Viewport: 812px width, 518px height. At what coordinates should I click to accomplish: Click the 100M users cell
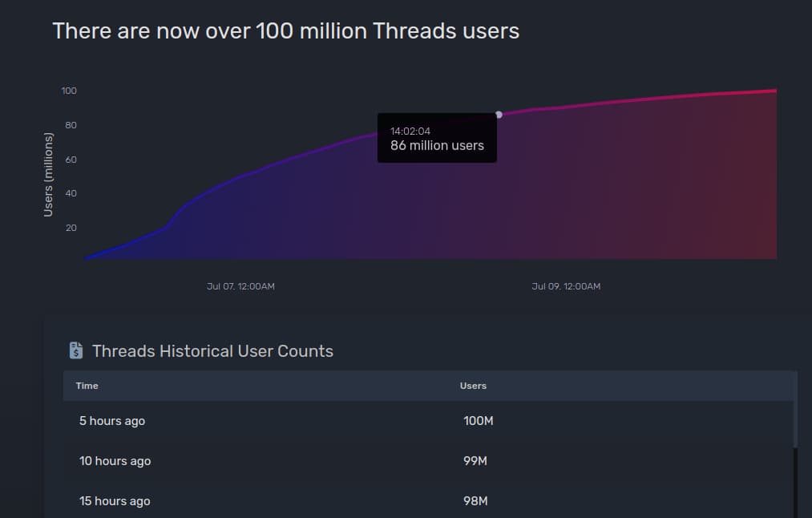click(478, 421)
